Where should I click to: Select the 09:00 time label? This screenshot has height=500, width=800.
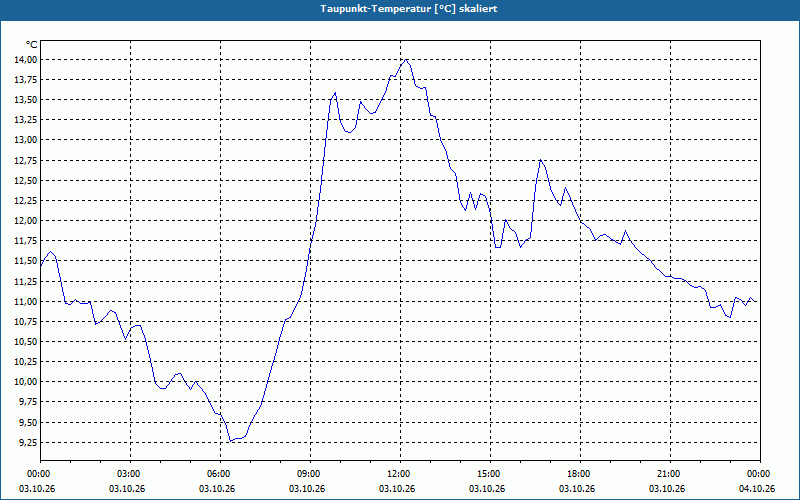click(307, 474)
